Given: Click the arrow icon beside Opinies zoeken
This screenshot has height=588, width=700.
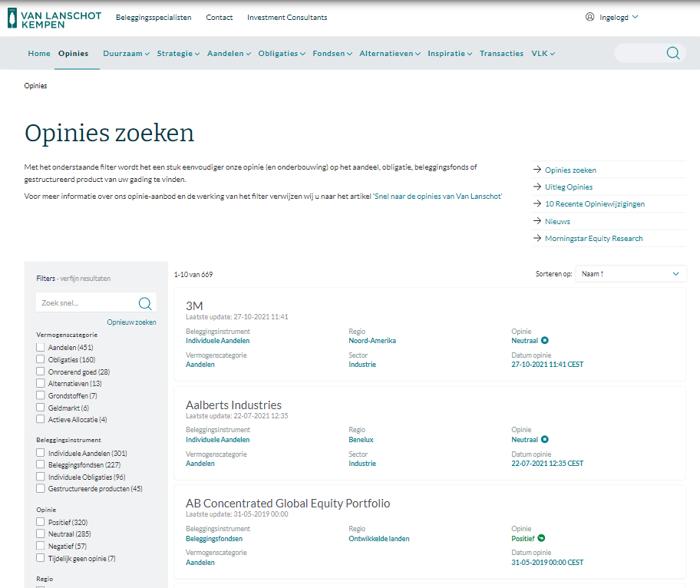Looking at the screenshot, I should (x=537, y=170).
